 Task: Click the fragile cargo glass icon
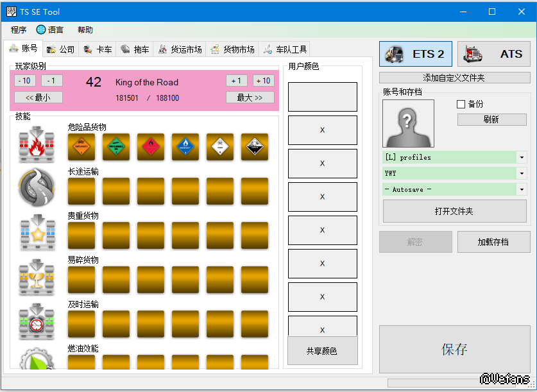37,277
